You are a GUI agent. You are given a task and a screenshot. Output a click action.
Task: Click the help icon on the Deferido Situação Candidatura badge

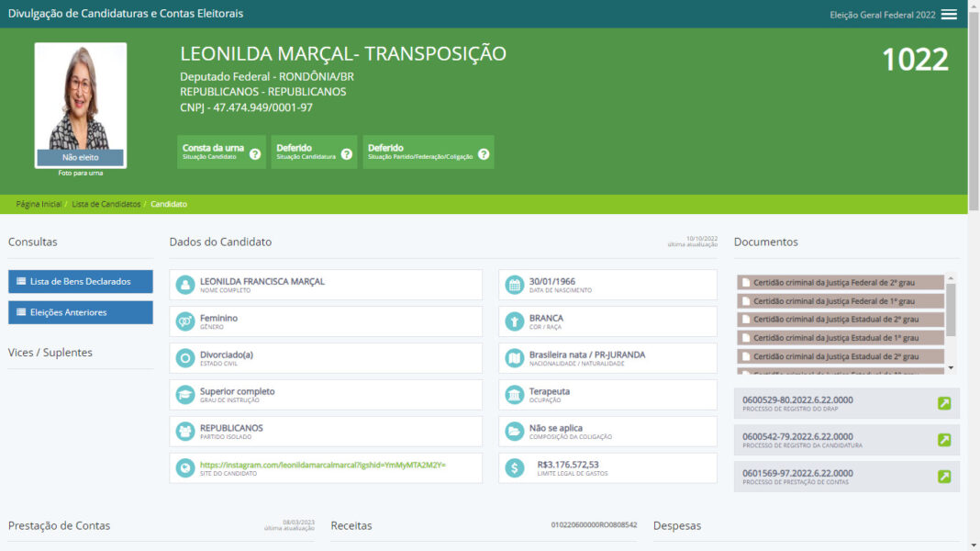coord(347,154)
